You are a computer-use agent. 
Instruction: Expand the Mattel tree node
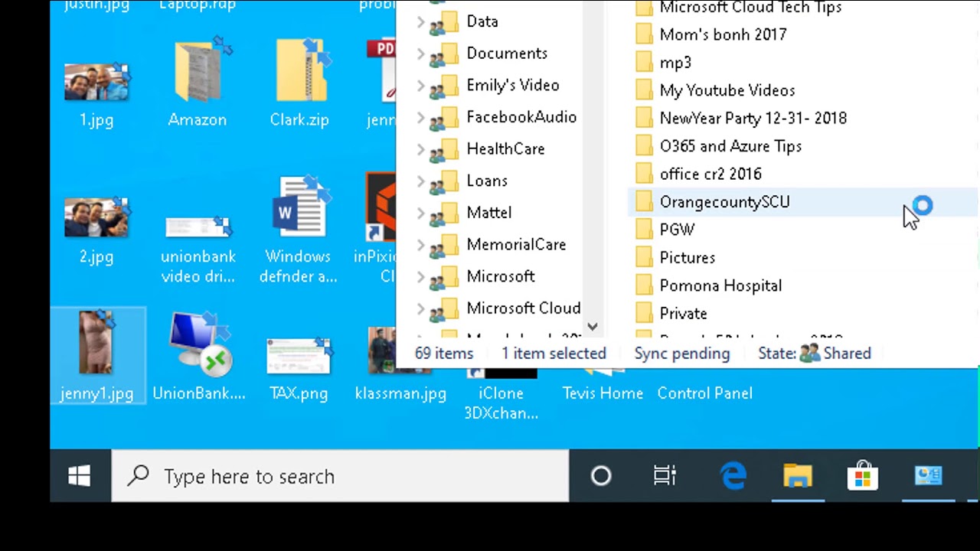[x=420, y=213]
